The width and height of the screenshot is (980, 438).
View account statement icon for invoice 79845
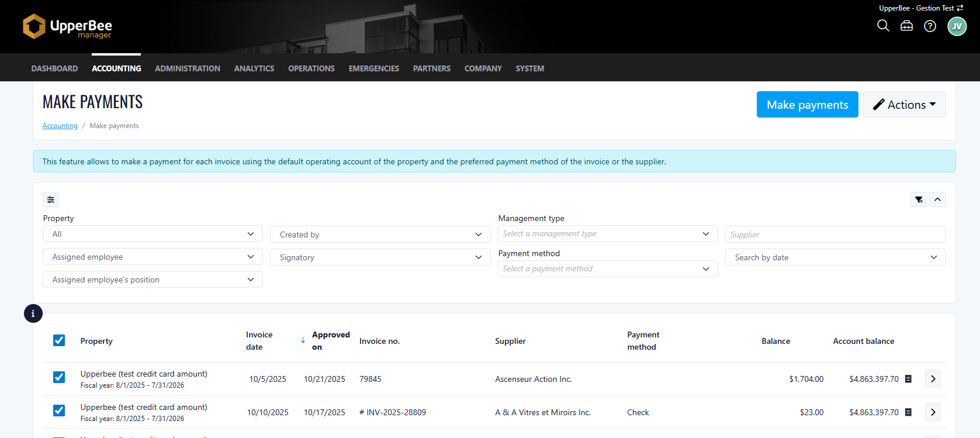click(x=908, y=379)
